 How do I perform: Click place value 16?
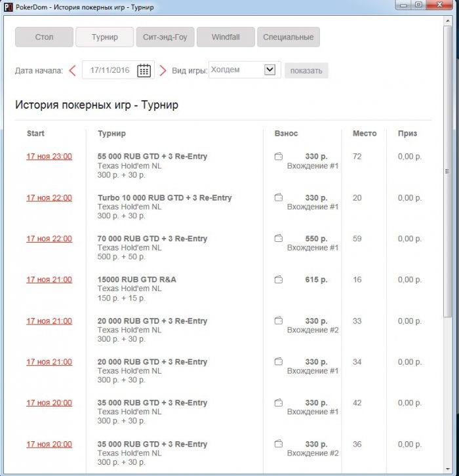click(x=357, y=279)
